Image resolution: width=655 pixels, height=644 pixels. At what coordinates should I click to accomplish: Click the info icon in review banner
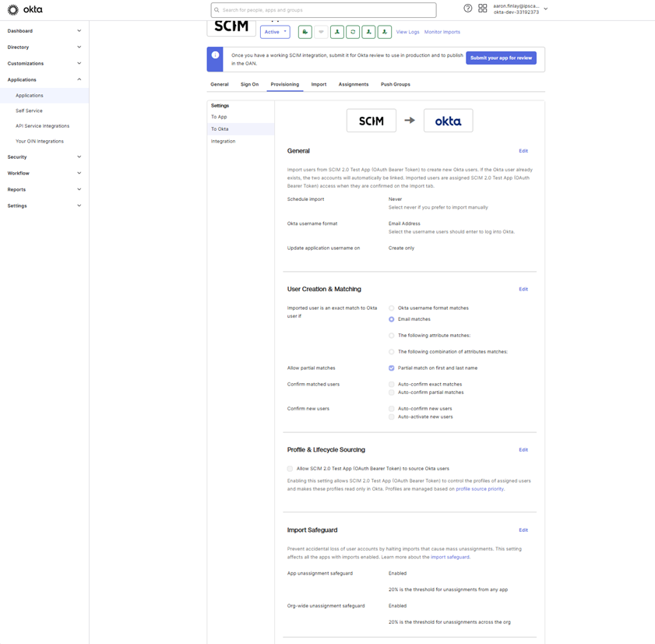[x=215, y=55]
